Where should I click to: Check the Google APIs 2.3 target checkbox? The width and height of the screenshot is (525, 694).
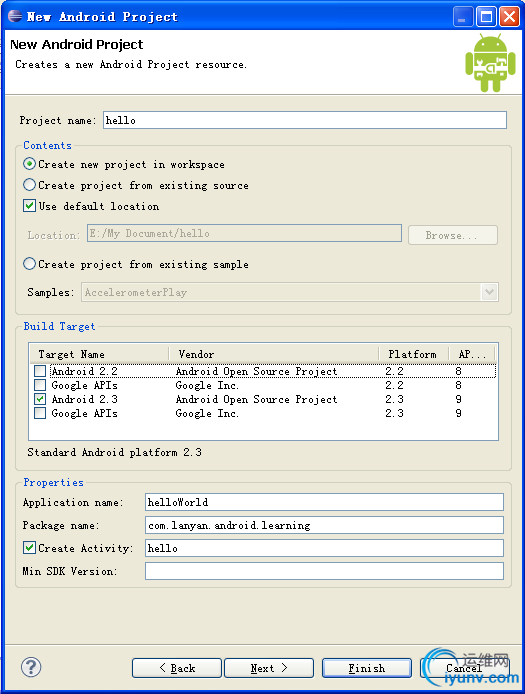click(x=40, y=413)
